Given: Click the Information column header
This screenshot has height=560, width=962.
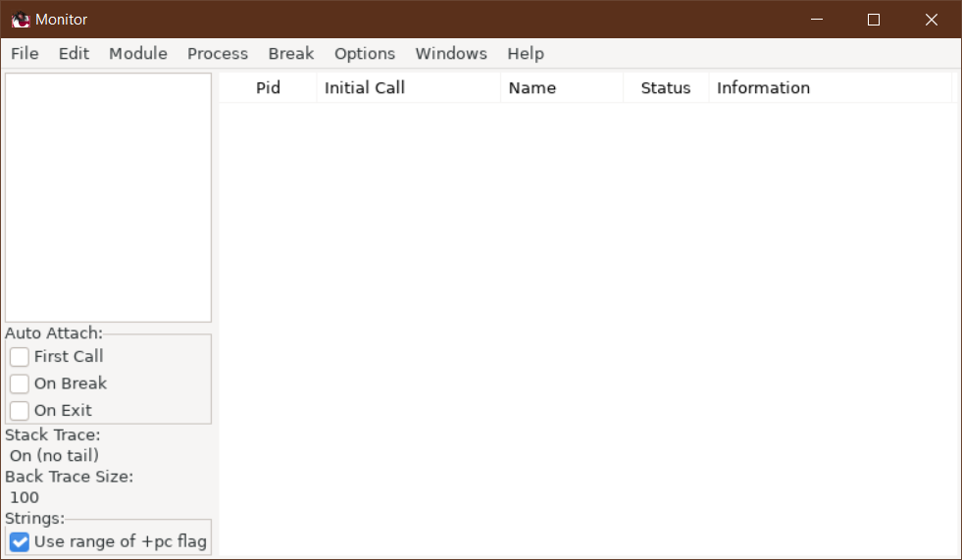Looking at the screenshot, I should pos(831,87).
